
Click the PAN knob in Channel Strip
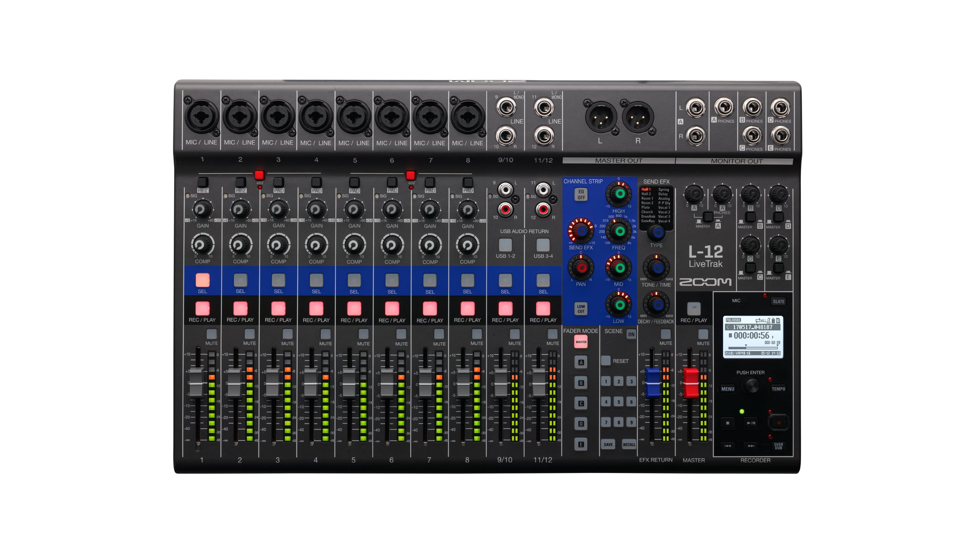pyautogui.click(x=581, y=267)
